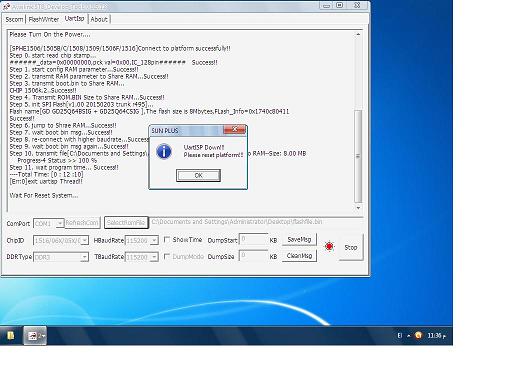Click the log vertical scrollbar thumb

(x=358, y=156)
